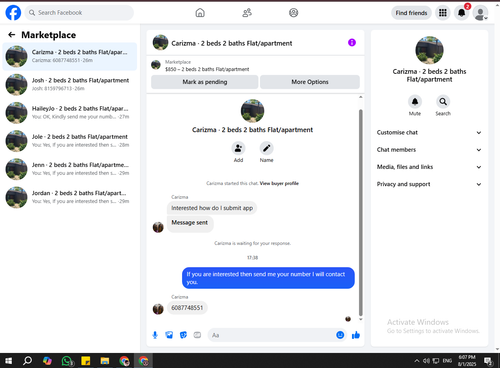Open the taskbar clock showing 6:07 PM

[x=467, y=361]
